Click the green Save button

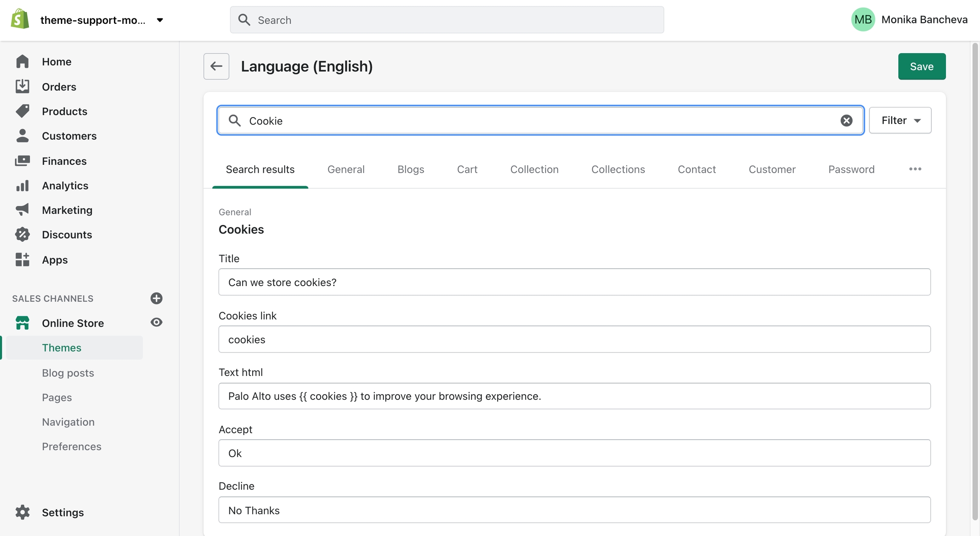tap(921, 66)
